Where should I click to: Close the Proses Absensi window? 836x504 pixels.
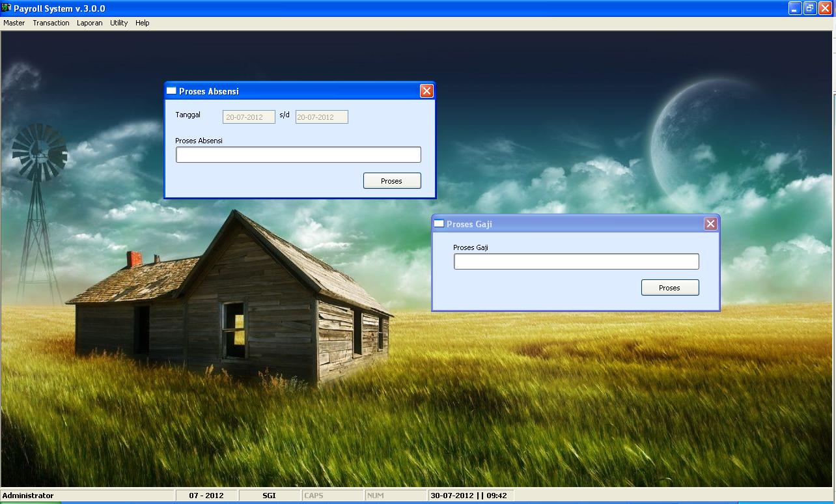click(426, 91)
